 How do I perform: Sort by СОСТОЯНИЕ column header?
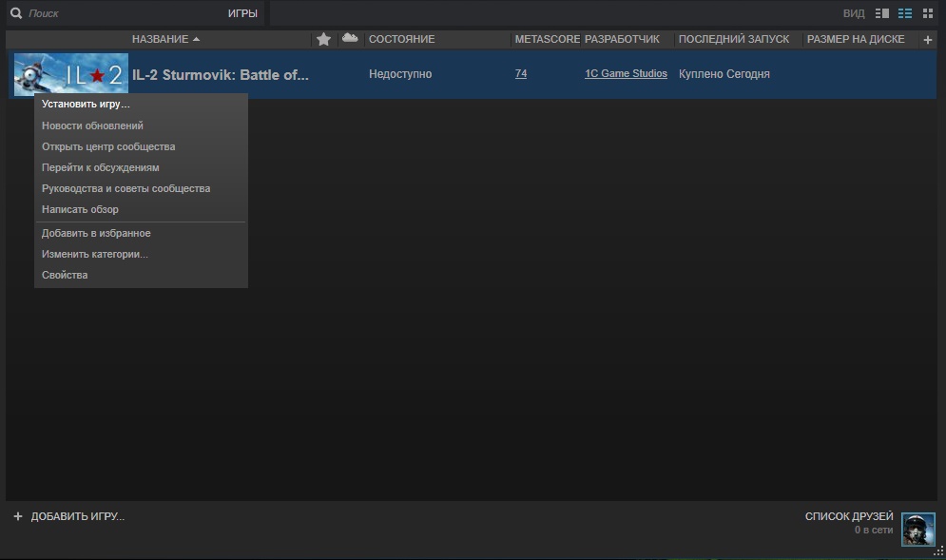(402, 39)
